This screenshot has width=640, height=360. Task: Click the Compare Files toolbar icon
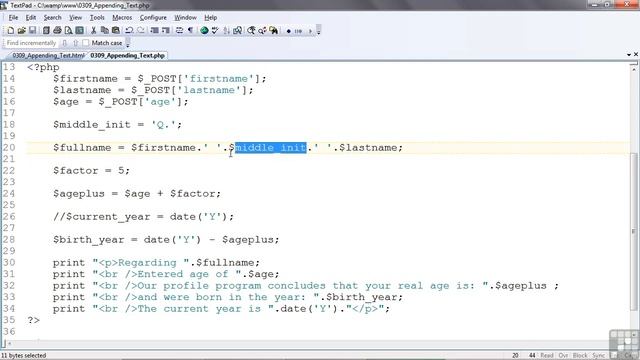point(238,31)
